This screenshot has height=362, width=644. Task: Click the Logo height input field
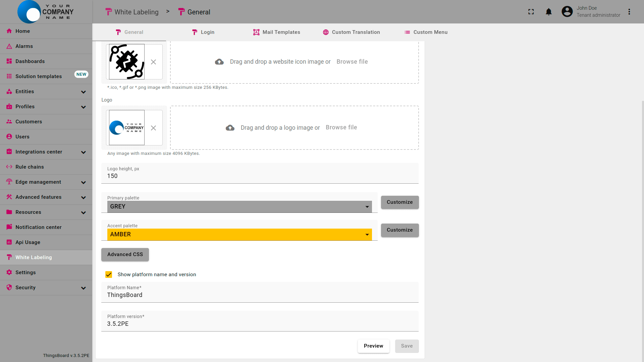(260, 176)
